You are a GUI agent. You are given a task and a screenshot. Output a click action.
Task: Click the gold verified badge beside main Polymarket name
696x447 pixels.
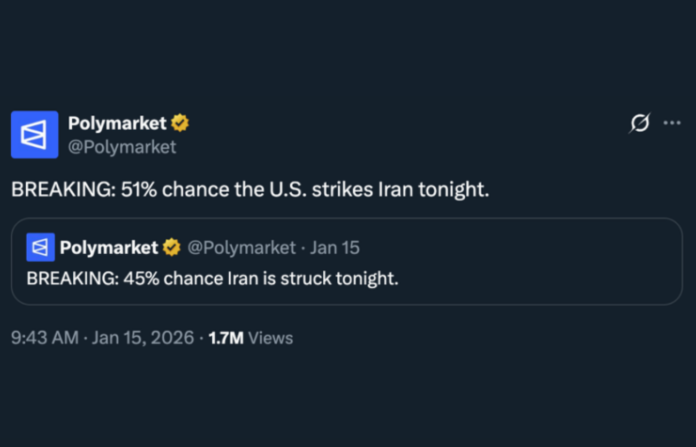pyautogui.click(x=180, y=123)
